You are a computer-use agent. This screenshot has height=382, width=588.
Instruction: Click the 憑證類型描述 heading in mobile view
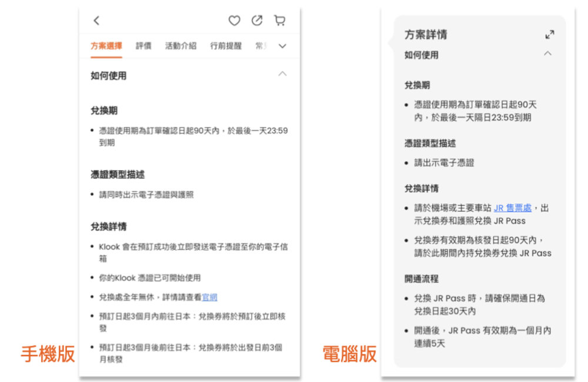point(117,175)
